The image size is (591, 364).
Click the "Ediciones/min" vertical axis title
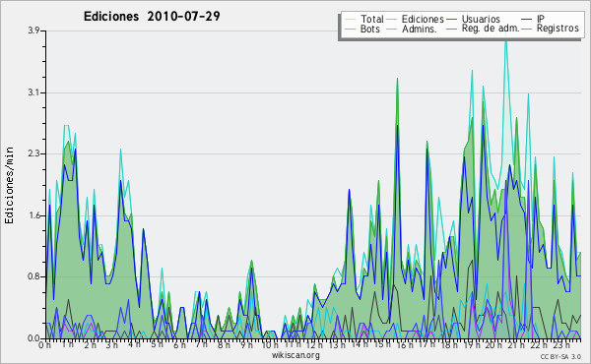coord(9,185)
